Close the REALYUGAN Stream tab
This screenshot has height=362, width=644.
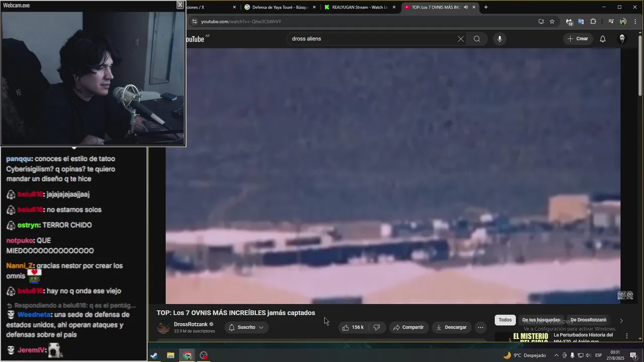click(x=394, y=7)
